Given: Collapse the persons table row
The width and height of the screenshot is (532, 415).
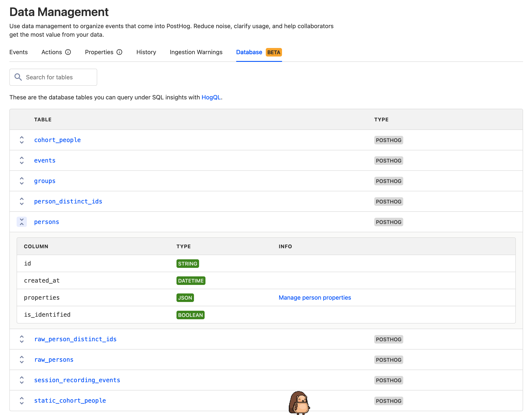Looking at the screenshot, I should pyautogui.click(x=22, y=222).
